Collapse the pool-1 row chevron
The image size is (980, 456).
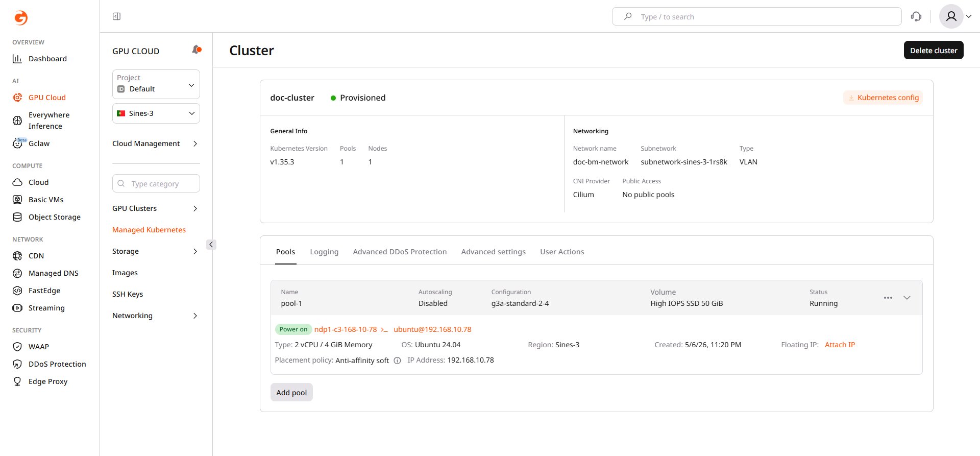[907, 298]
